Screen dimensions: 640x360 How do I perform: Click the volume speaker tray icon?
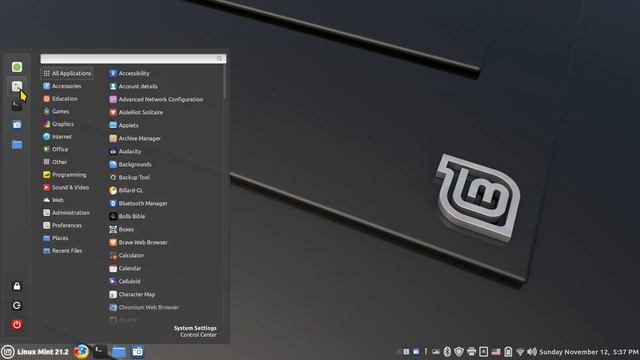click(532, 352)
